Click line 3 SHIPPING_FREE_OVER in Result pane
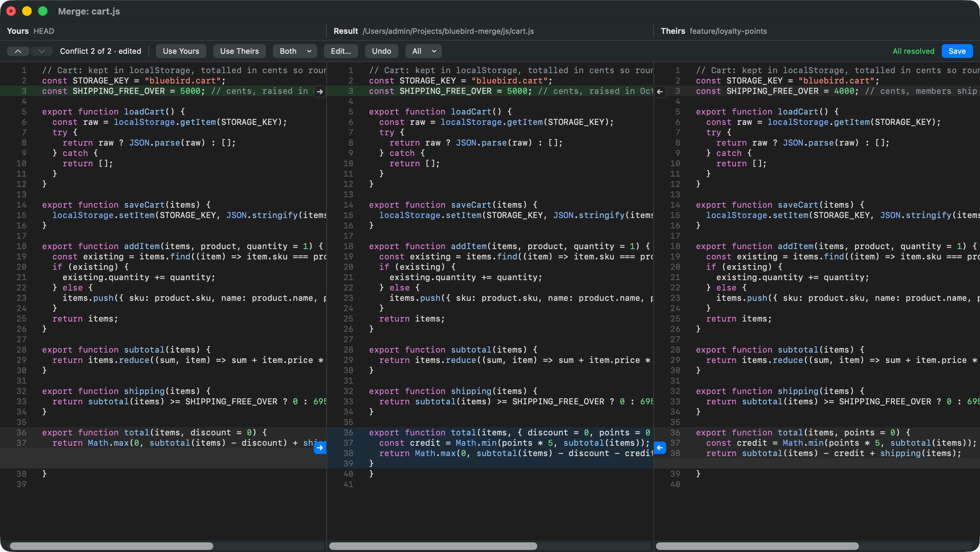Screen dimensions: 980x552 pos(445,91)
